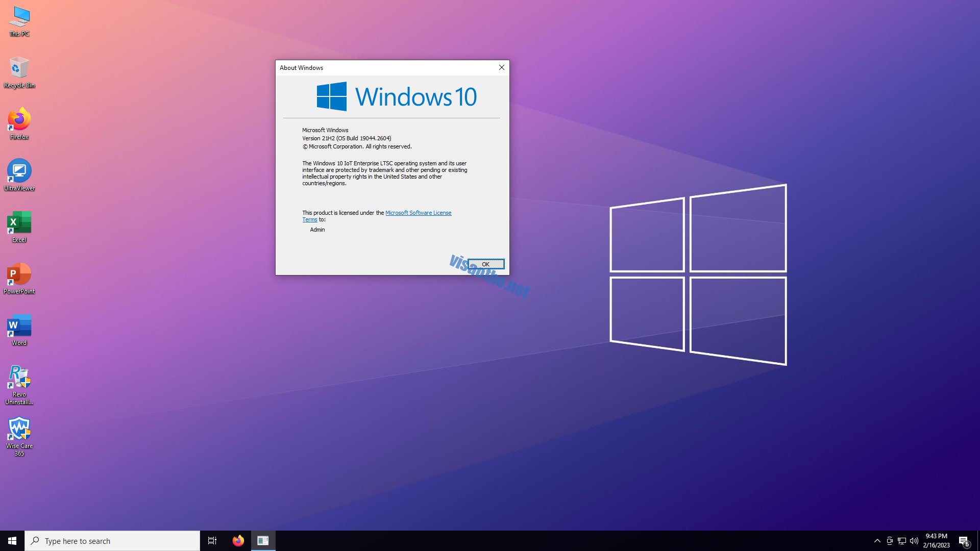Image resolution: width=980 pixels, height=551 pixels.
Task: Click the About Windows title bar
Action: tap(385, 67)
